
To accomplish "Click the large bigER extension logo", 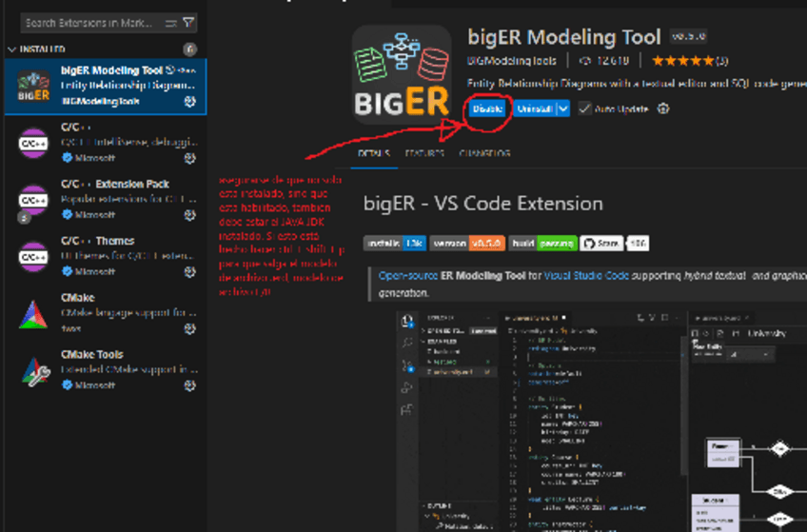I will point(400,73).
